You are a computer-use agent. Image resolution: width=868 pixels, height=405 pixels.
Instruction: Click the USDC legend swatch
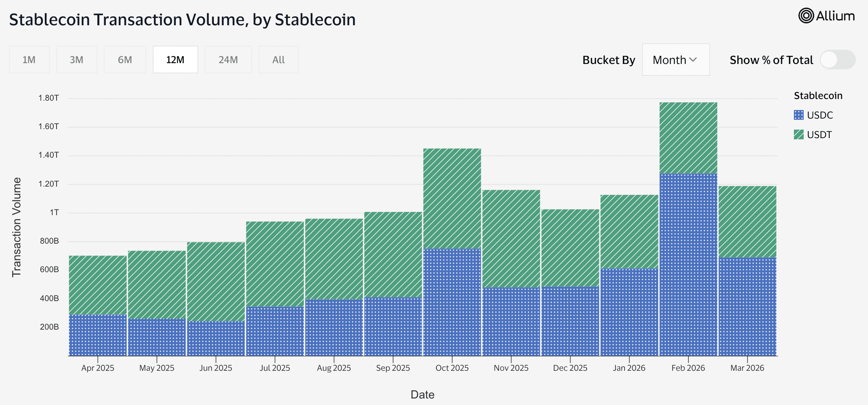click(798, 115)
